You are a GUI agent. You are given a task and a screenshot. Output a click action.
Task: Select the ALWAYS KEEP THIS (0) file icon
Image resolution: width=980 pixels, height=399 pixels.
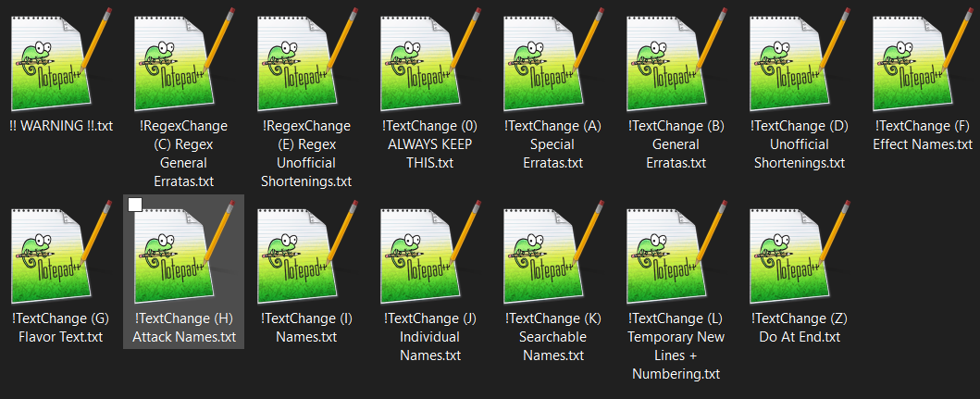[x=430, y=59]
